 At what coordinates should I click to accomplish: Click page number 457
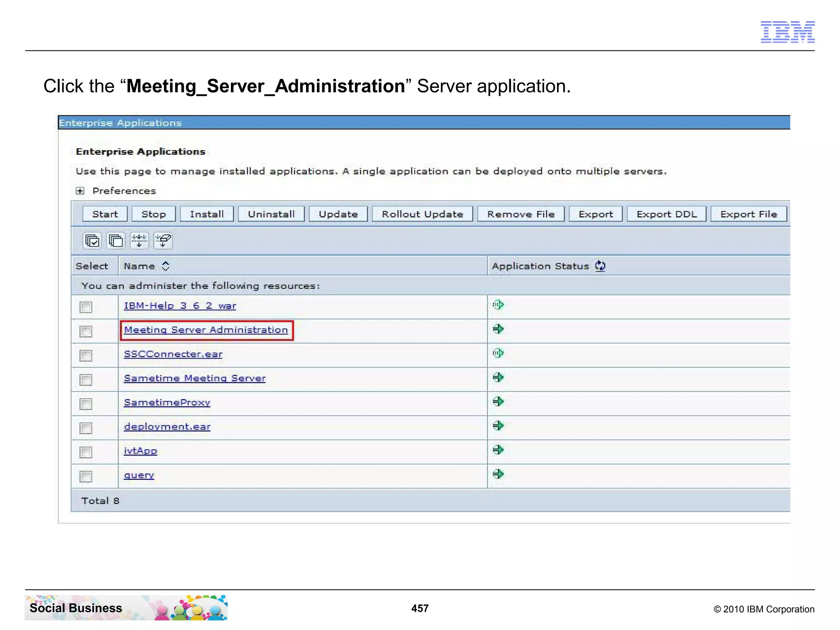(420, 608)
